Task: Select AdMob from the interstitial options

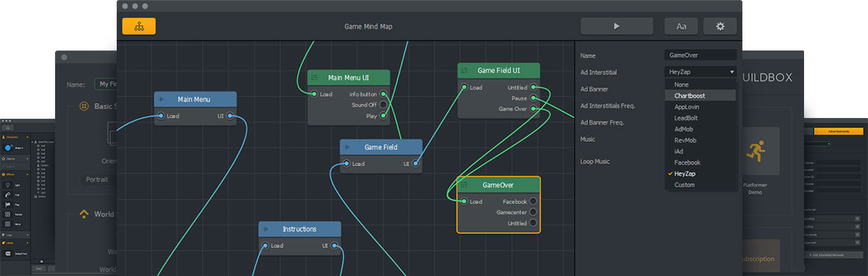Action: point(700,129)
